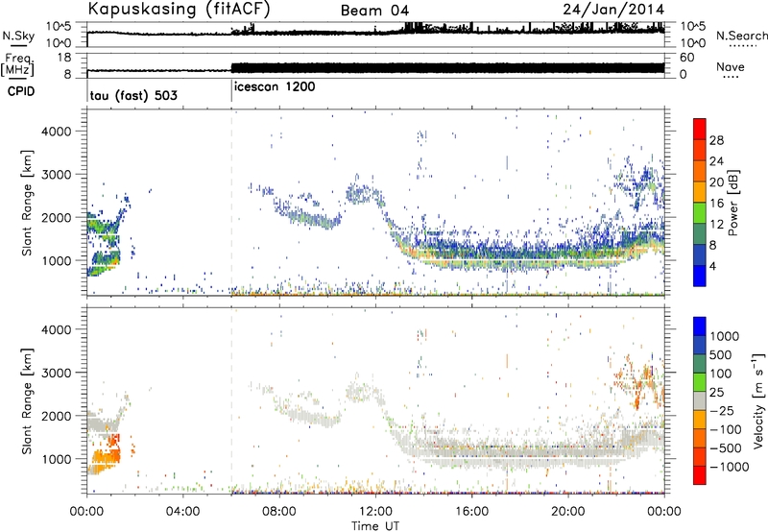
Task: Click the dashed CPID change line in power panel
Action: click(231, 203)
